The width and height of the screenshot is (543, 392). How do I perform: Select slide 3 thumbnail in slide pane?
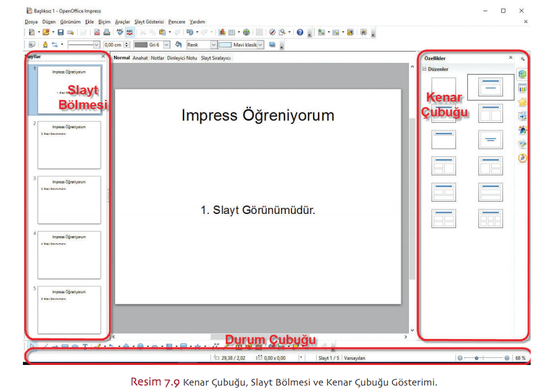[x=69, y=200]
